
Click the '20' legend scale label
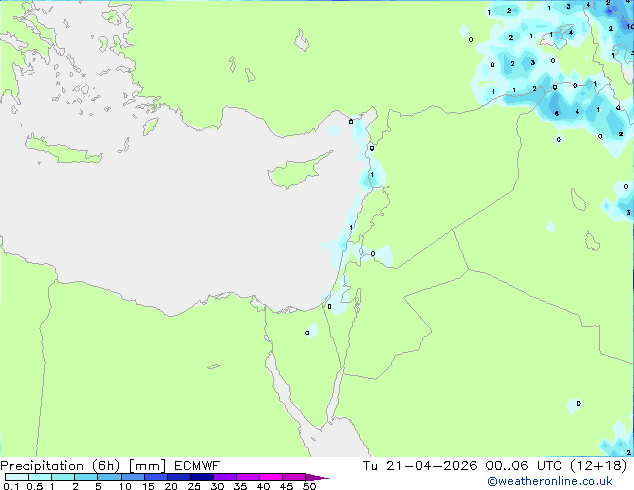[x=171, y=486]
